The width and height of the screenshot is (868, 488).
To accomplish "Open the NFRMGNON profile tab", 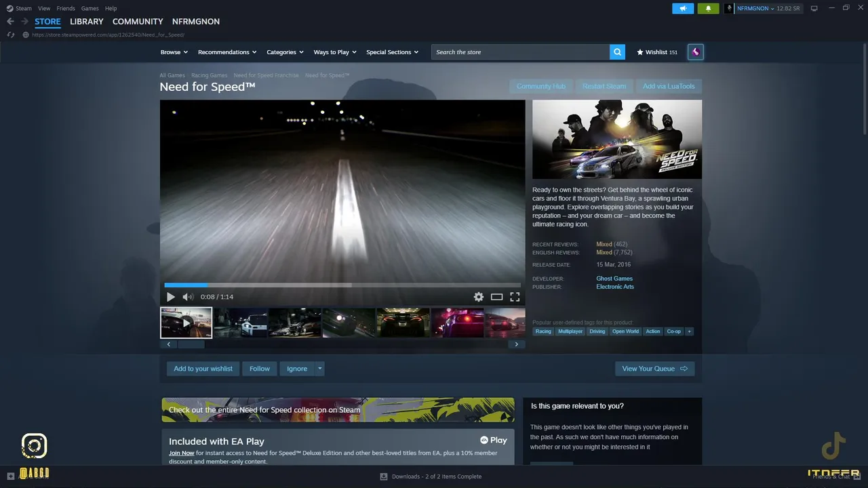I will point(196,22).
